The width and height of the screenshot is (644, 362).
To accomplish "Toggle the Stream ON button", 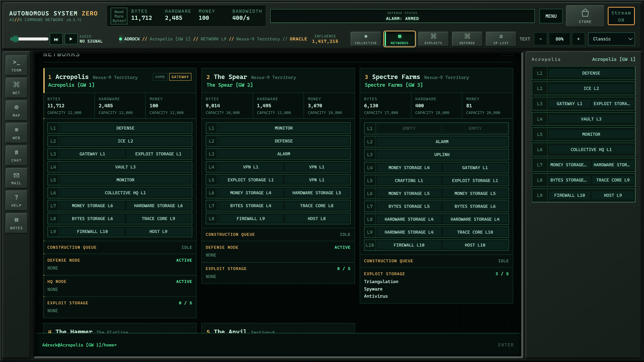I will click(621, 16).
